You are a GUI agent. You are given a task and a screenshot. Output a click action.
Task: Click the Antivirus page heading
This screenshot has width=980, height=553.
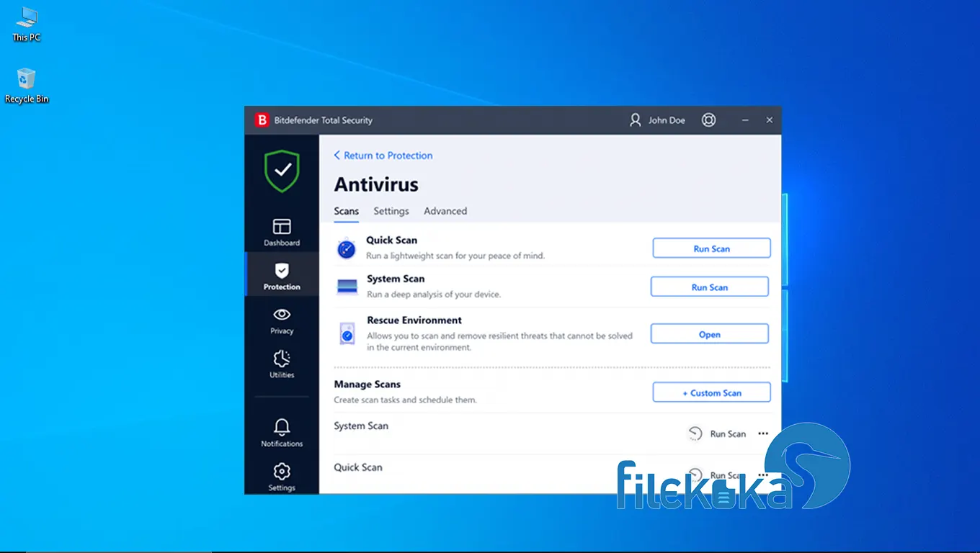(x=376, y=184)
